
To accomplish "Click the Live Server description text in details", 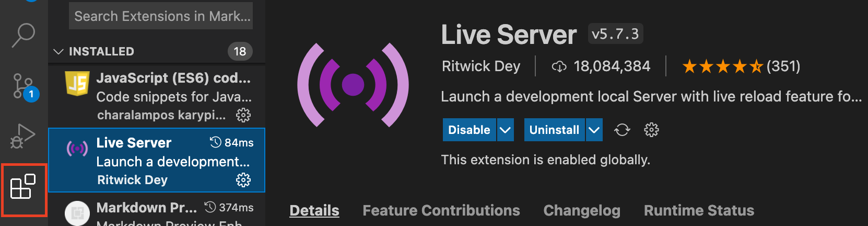I will pyautogui.click(x=651, y=97).
